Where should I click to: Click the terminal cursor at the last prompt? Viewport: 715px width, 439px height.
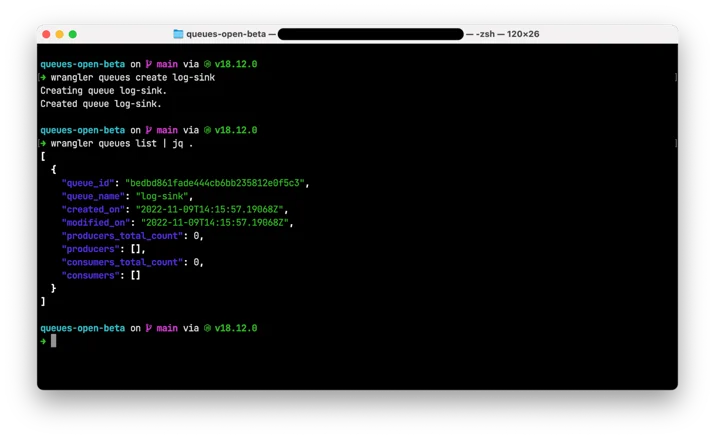(53, 341)
